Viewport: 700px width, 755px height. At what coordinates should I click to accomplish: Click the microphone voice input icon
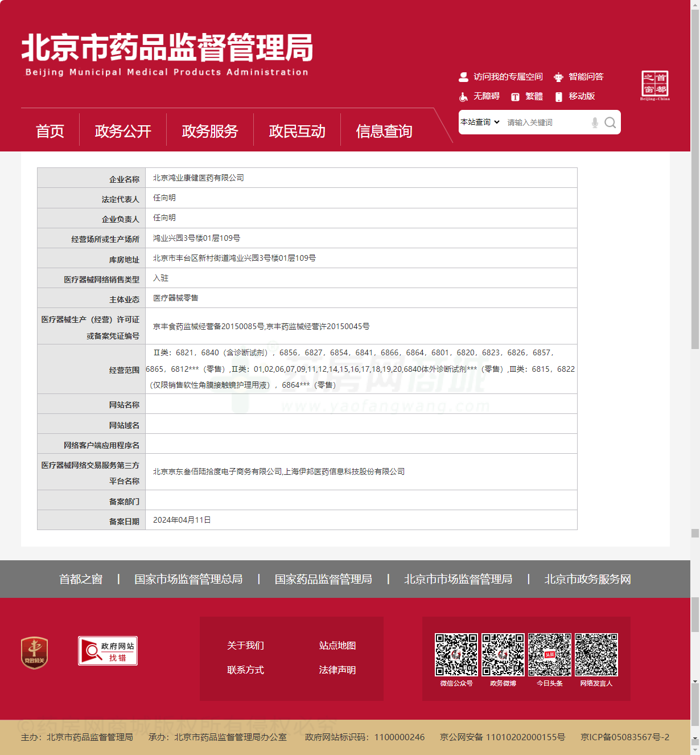pos(595,122)
